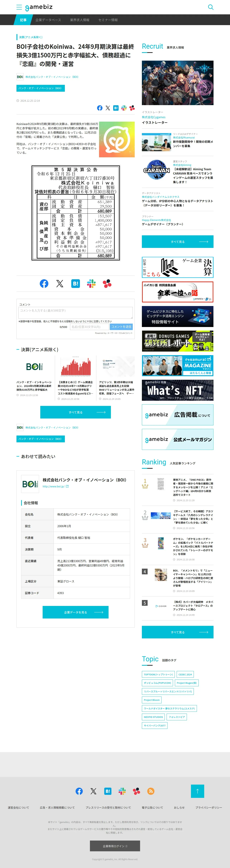Click すべて見る under Recruit section
Screen dimensions: 230x868
(178, 242)
